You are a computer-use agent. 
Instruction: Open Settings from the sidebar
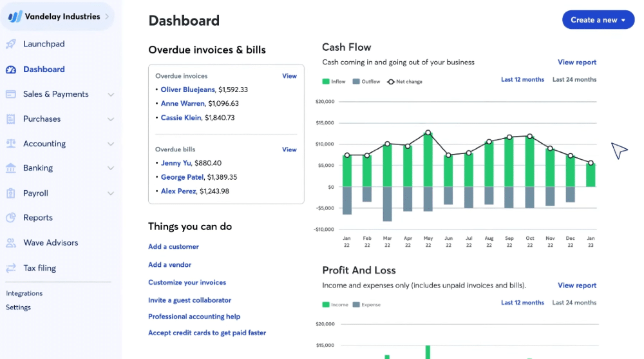tap(19, 307)
